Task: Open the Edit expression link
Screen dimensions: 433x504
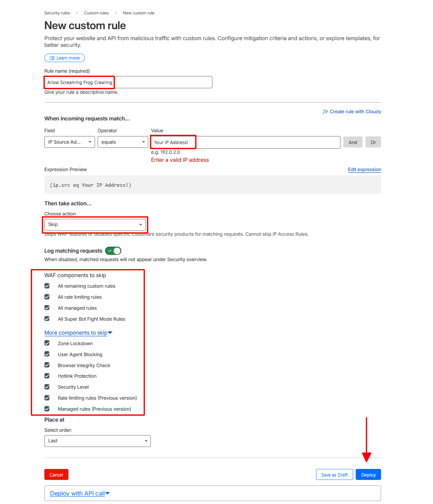Action: coord(364,169)
